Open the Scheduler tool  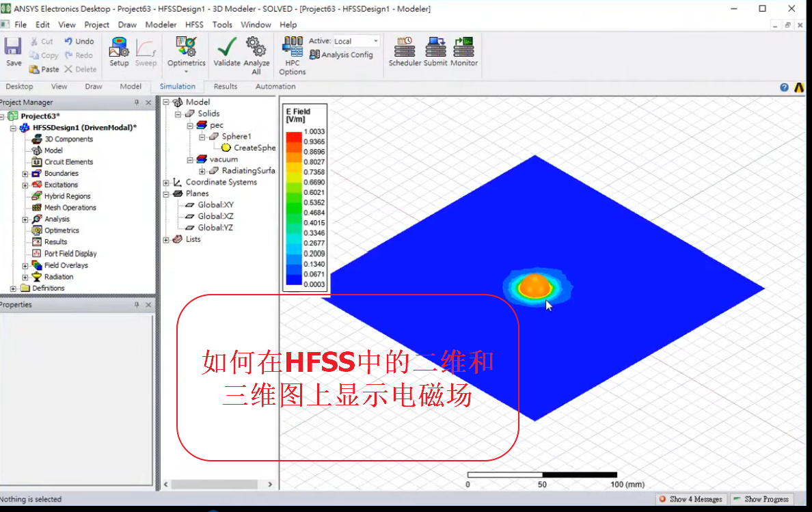[x=405, y=51]
